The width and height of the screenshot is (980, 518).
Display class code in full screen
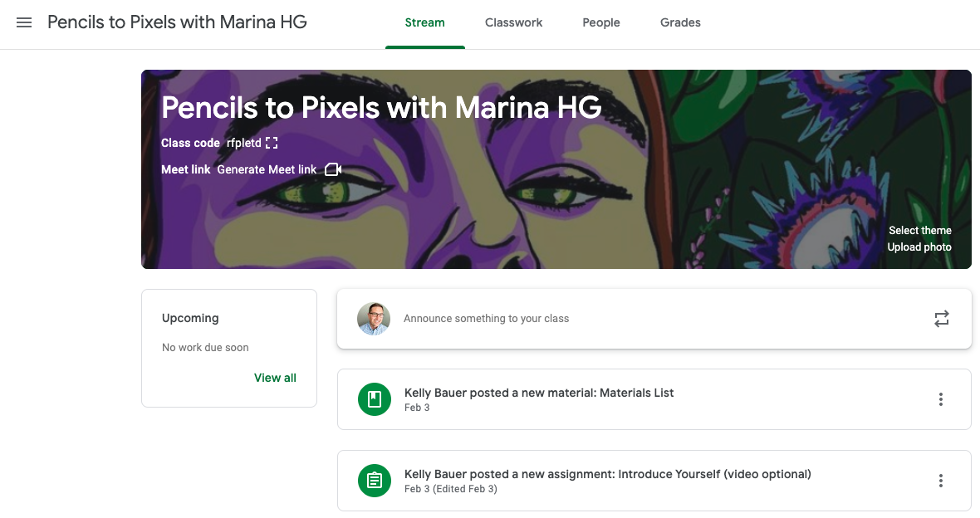click(272, 143)
